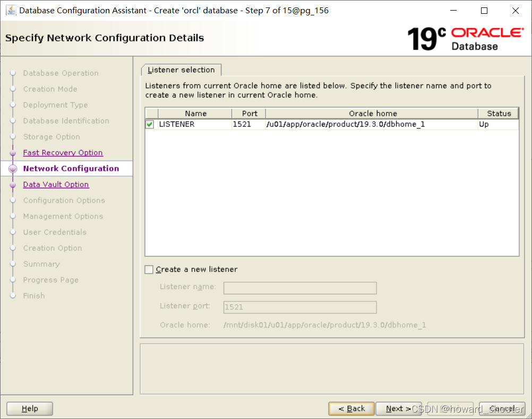532x419 pixels.
Task: Click the User Credentials step
Action: tap(55, 232)
